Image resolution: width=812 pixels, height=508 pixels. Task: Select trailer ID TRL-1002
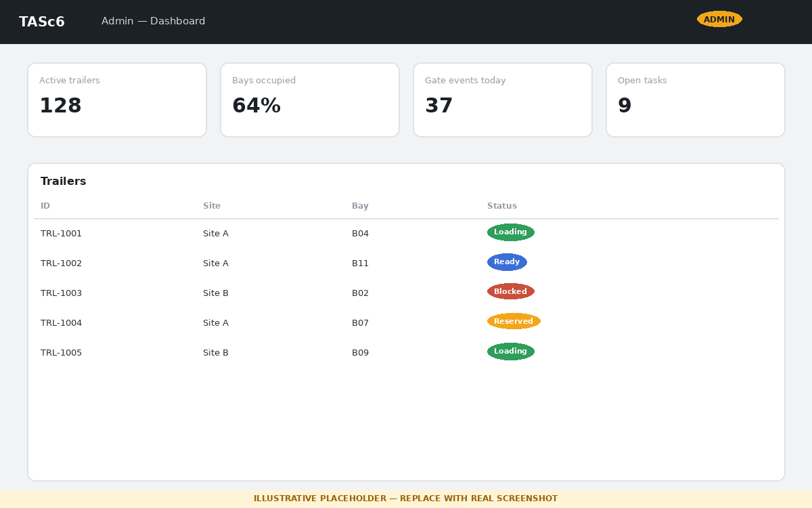(x=61, y=263)
